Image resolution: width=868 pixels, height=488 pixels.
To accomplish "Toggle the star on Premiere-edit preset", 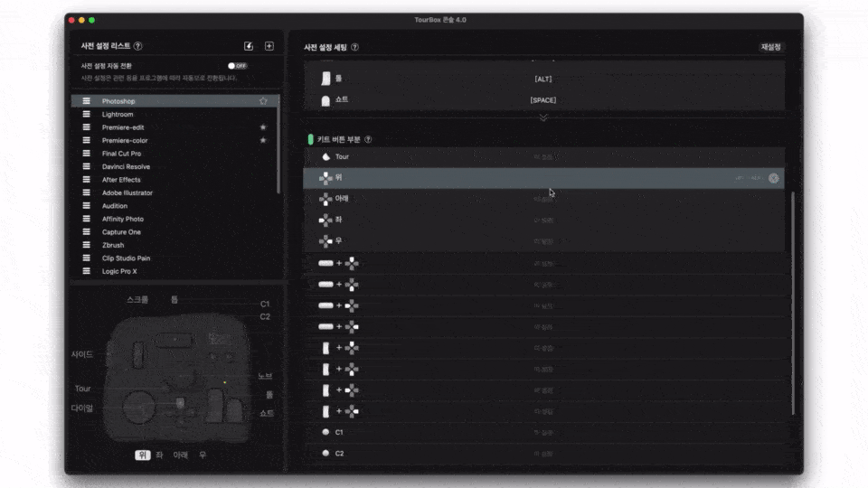I will (263, 127).
